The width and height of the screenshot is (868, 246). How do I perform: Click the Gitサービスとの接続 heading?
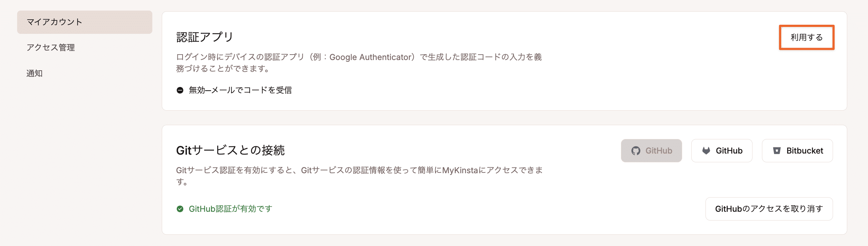(231, 149)
